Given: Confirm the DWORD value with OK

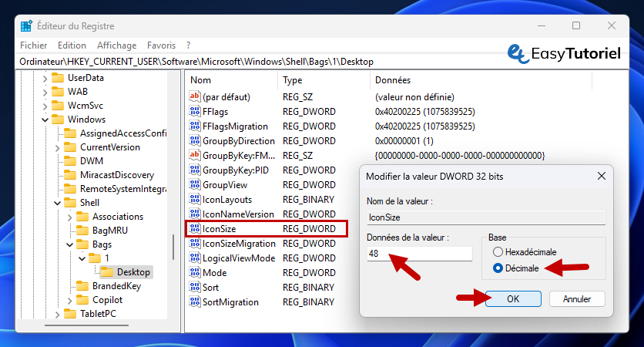Looking at the screenshot, I should pos(513,299).
